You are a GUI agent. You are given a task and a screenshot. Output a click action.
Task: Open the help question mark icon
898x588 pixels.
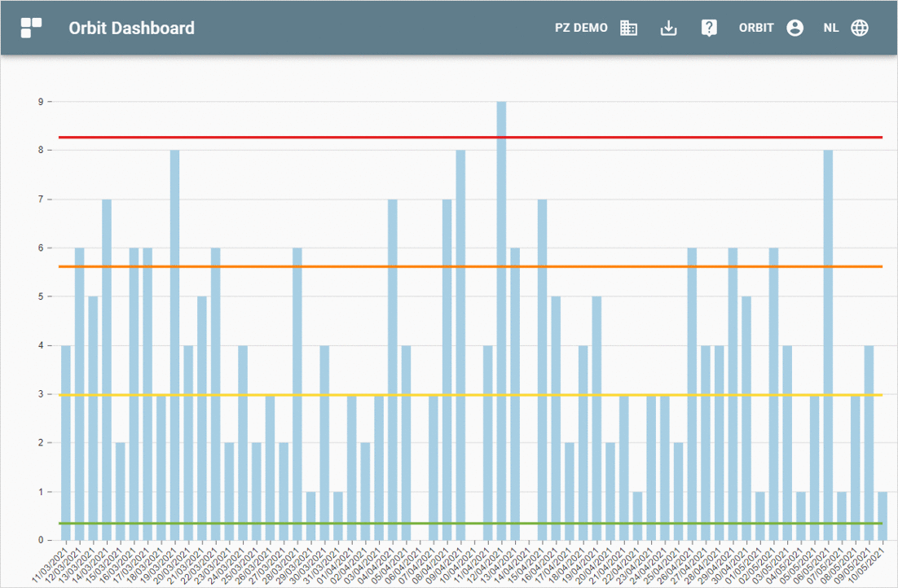709,27
